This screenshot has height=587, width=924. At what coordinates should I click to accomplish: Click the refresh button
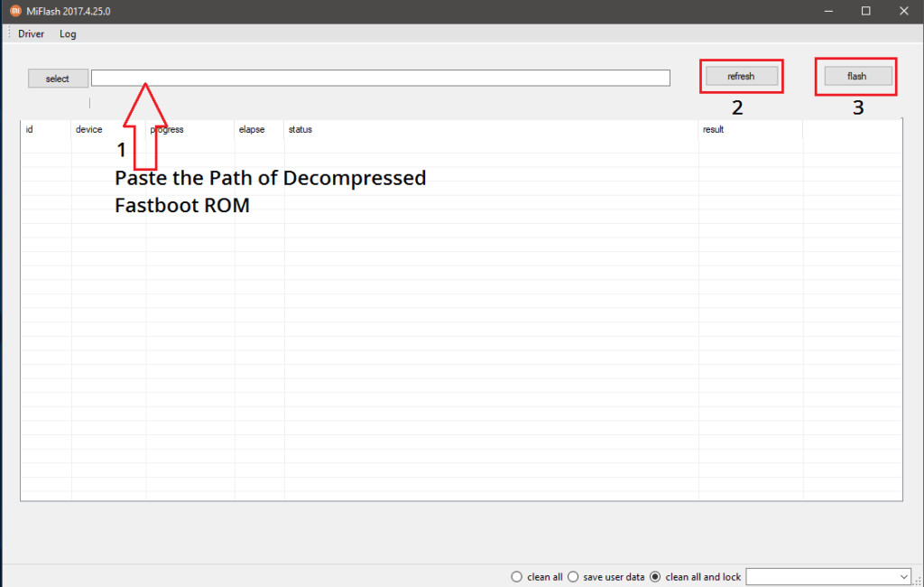click(742, 76)
